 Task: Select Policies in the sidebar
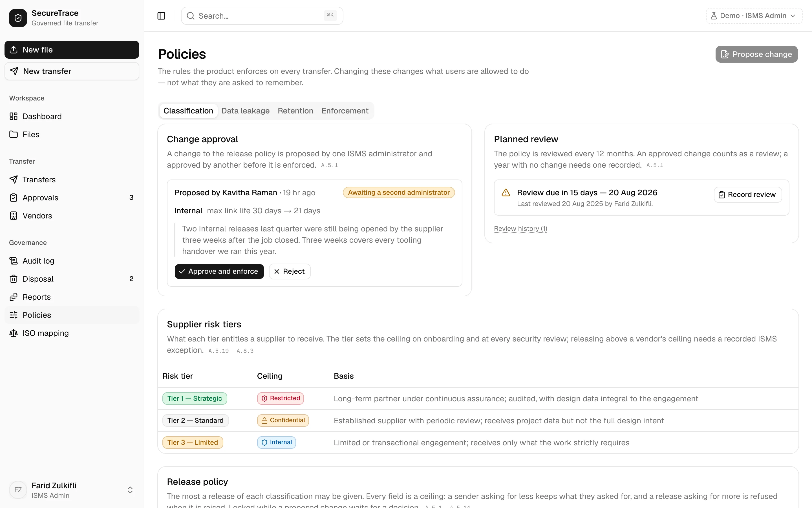[x=72, y=315]
